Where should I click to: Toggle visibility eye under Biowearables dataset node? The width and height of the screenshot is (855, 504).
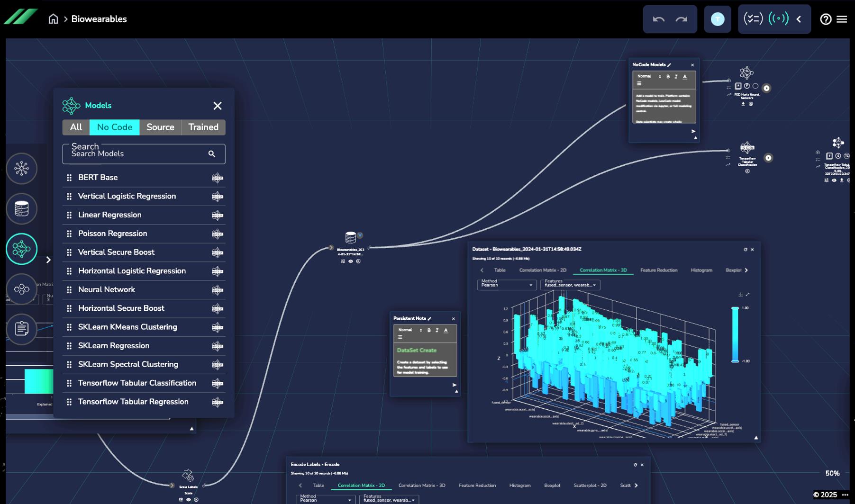[x=351, y=261]
